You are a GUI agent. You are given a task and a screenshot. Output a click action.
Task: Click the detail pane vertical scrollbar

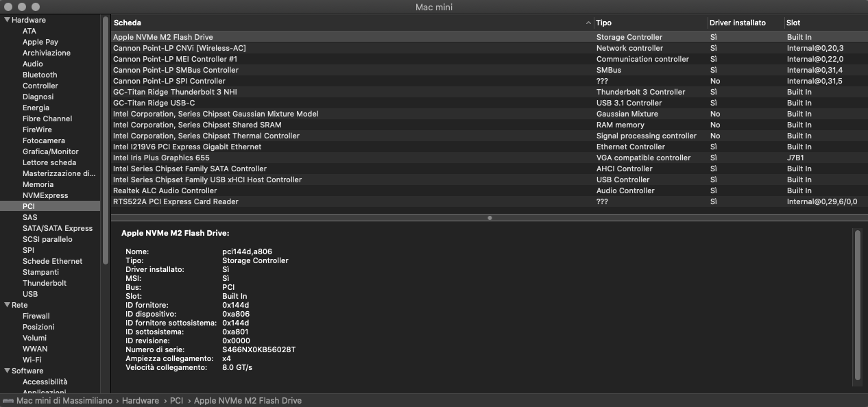[858, 305]
